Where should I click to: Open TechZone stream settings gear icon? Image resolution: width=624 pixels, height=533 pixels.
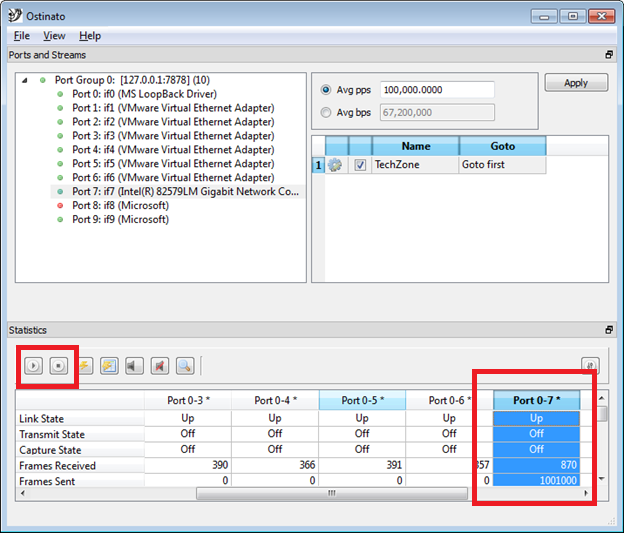(x=335, y=164)
